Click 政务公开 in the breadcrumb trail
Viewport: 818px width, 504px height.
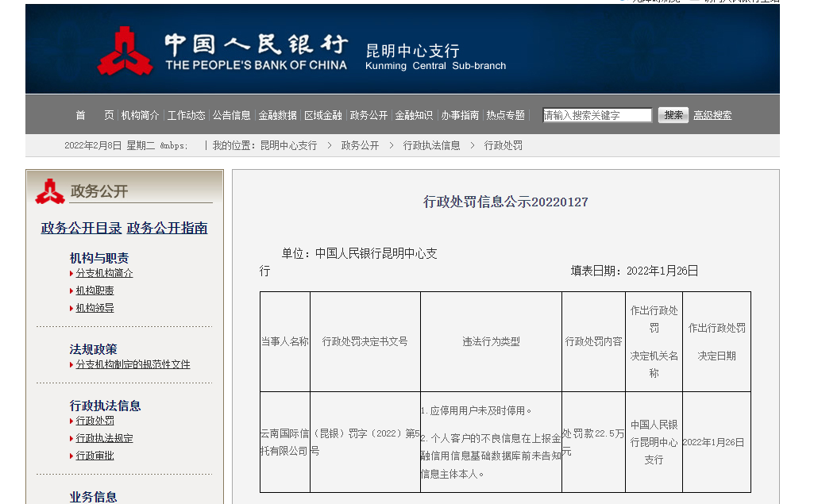[x=360, y=145]
